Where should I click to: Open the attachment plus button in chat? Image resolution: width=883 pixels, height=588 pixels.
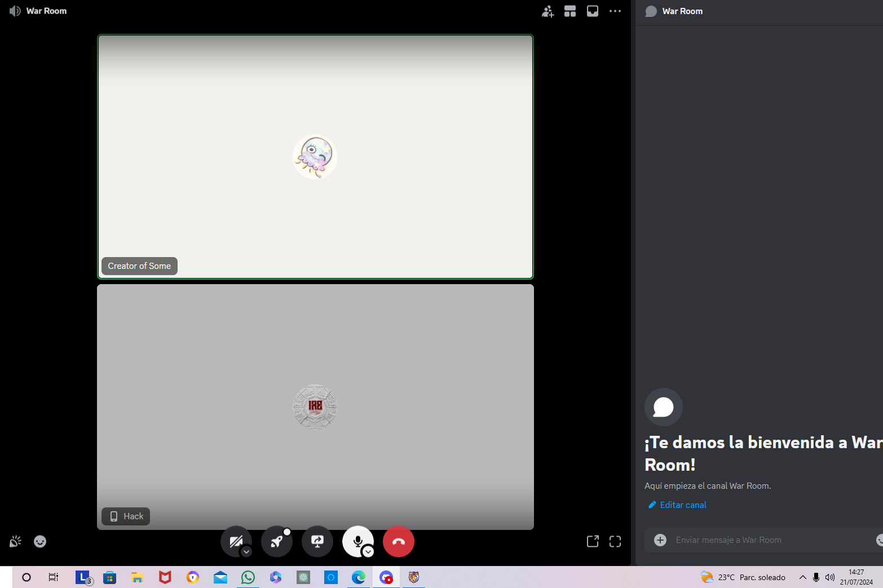pyautogui.click(x=660, y=540)
